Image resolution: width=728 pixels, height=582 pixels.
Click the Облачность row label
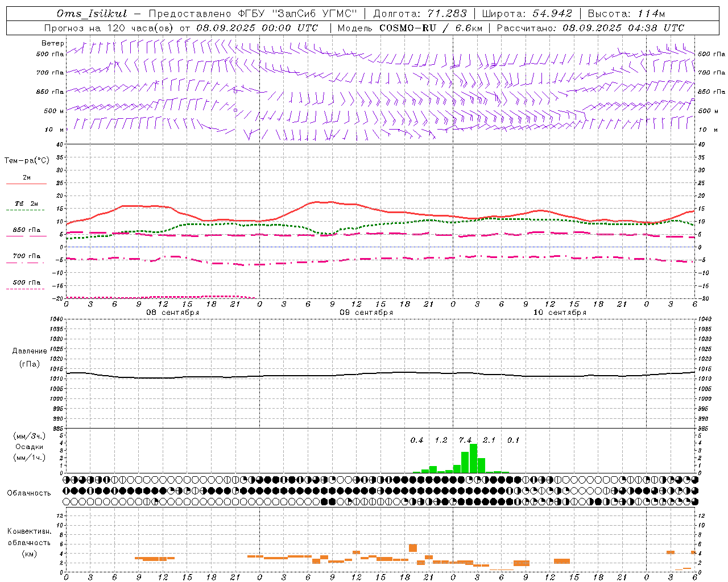[29, 493]
